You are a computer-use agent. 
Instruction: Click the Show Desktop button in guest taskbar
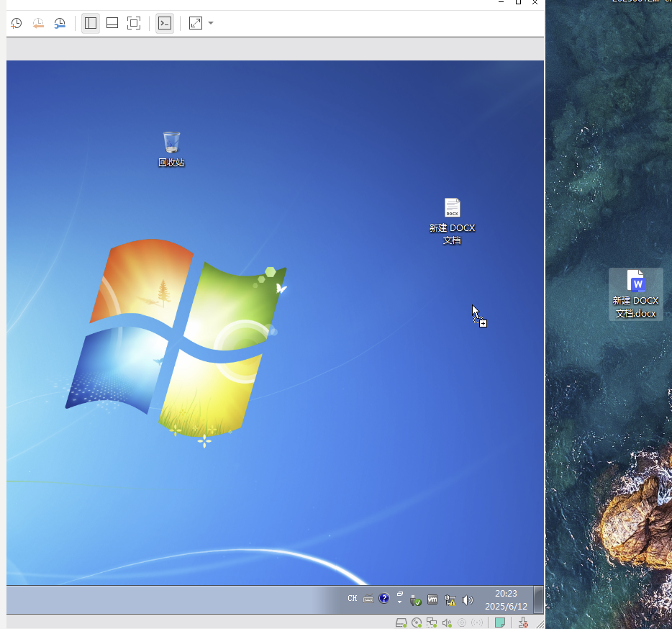[538, 599]
